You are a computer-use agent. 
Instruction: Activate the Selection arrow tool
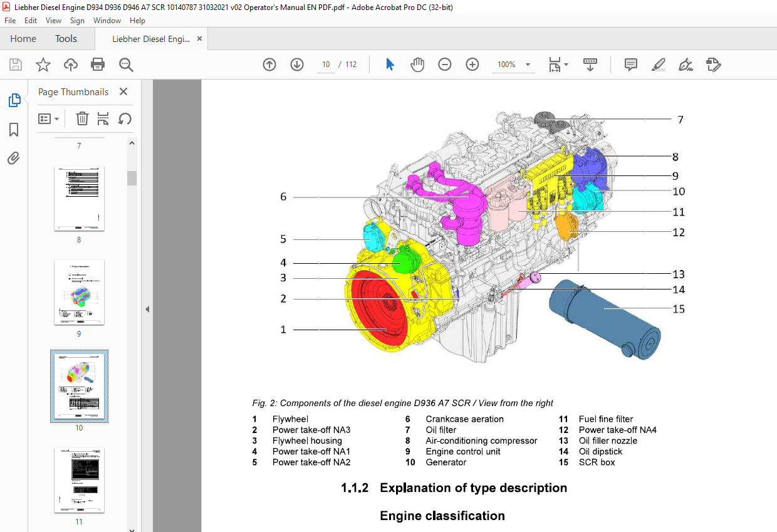click(x=390, y=65)
